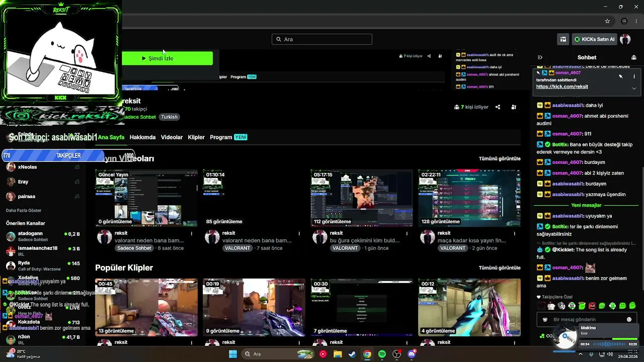Viewport: 644px width, 362px height.
Task: Show hidden tray icons chevron
Action: point(581,354)
